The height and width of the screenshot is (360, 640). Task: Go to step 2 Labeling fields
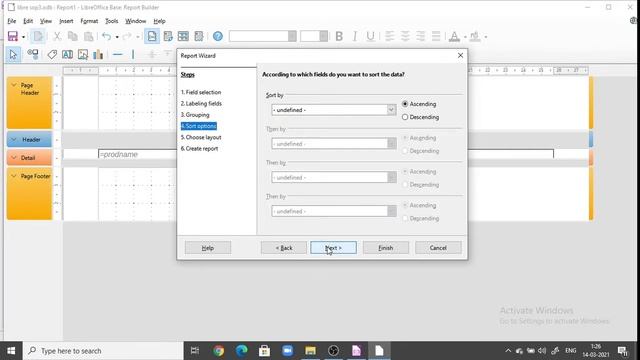[x=201, y=104]
